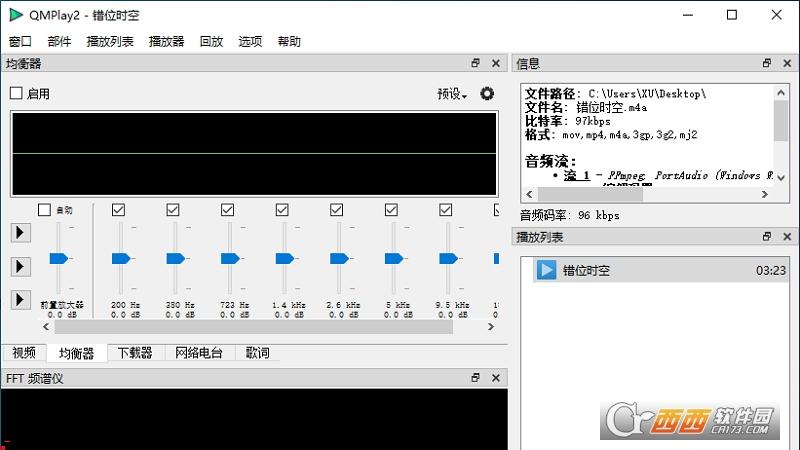Click the 文件名 错位时空.m4a text

tap(586, 108)
